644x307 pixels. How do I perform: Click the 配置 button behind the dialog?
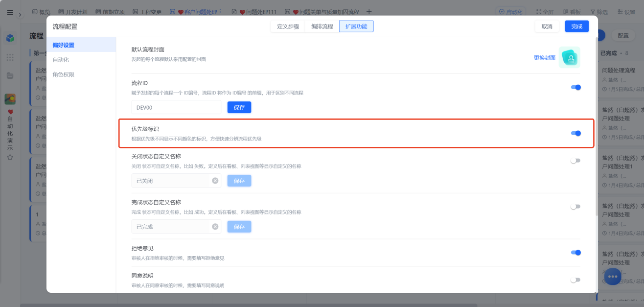pyautogui.click(x=623, y=36)
